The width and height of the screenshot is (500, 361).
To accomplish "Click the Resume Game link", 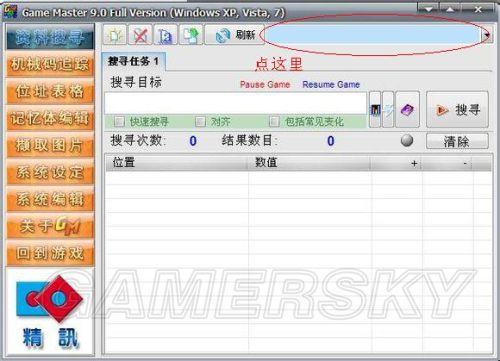I will pos(331,85).
